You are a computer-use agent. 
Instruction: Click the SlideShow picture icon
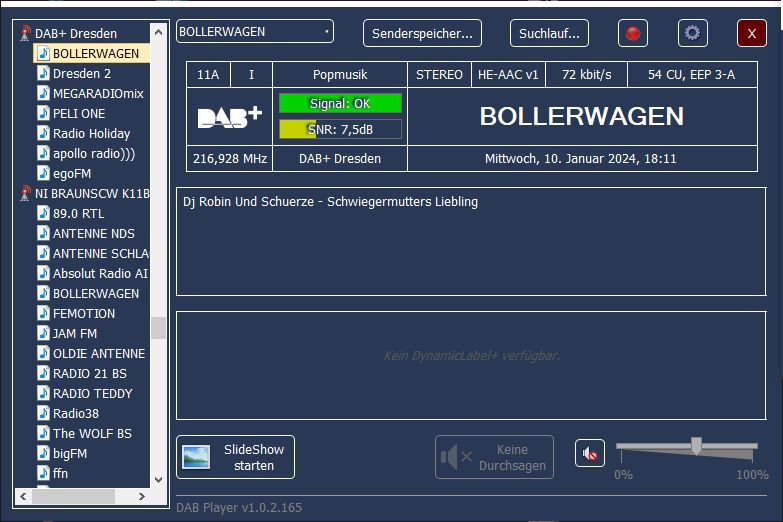(196, 457)
